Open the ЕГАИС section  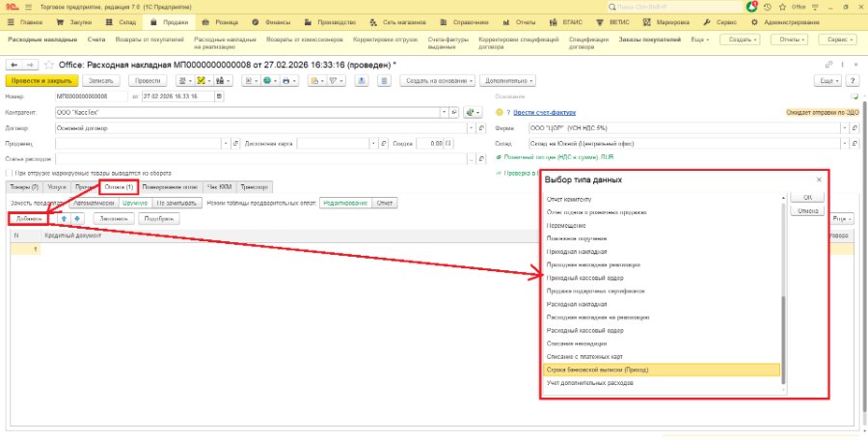click(566, 23)
